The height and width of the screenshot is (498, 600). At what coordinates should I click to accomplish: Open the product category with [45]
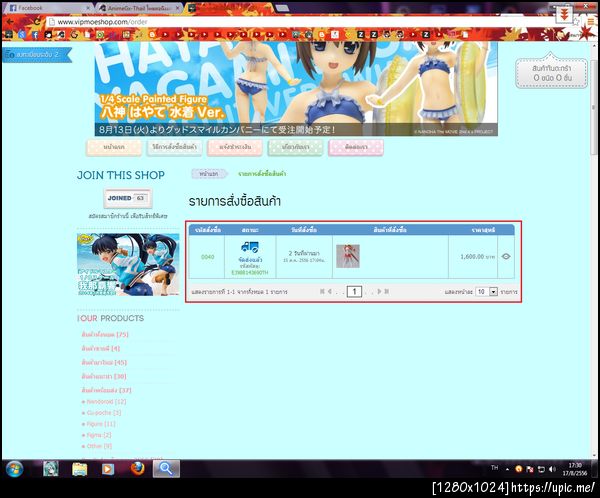click(104, 362)
